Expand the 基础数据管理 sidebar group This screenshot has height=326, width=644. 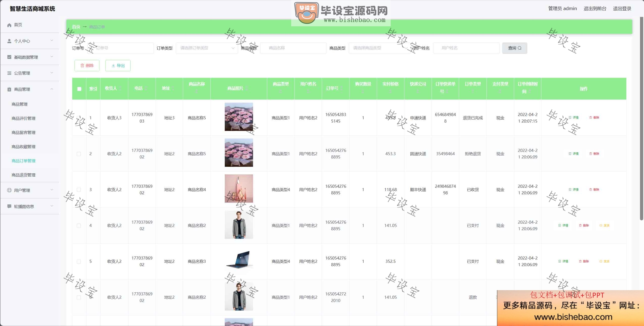[30, 57]
